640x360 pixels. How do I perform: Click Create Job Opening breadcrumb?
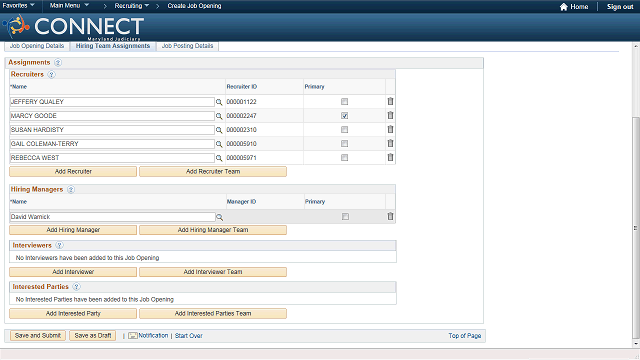pos(194,6)
